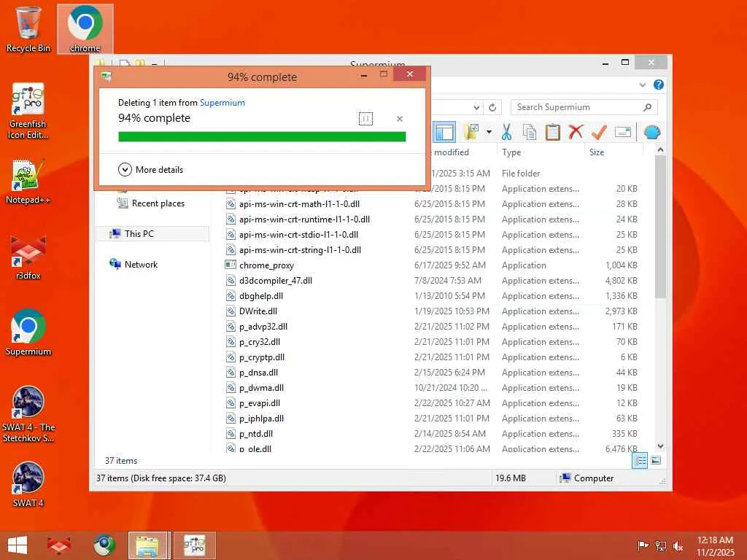This screenshot has height=560, width=747.
Task: Pause the delete operation
Action: pyautogui.click(x=365, y=119)
